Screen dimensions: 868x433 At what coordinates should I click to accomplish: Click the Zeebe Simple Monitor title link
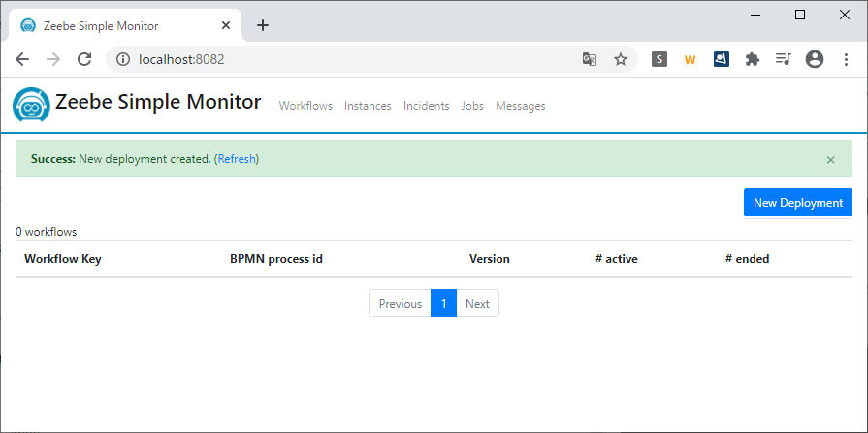(158, 102)
